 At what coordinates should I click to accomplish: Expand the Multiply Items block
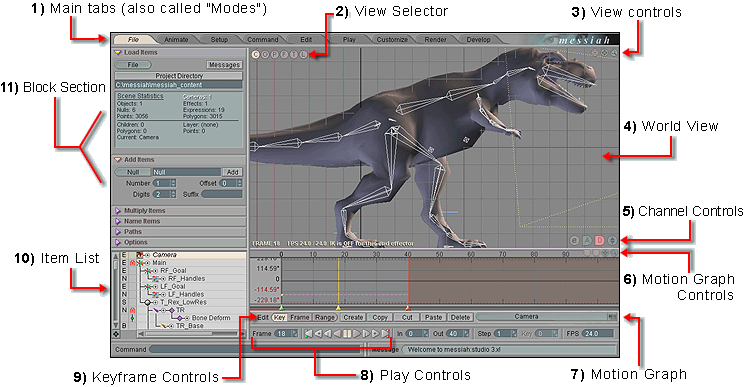coord(118,210)
